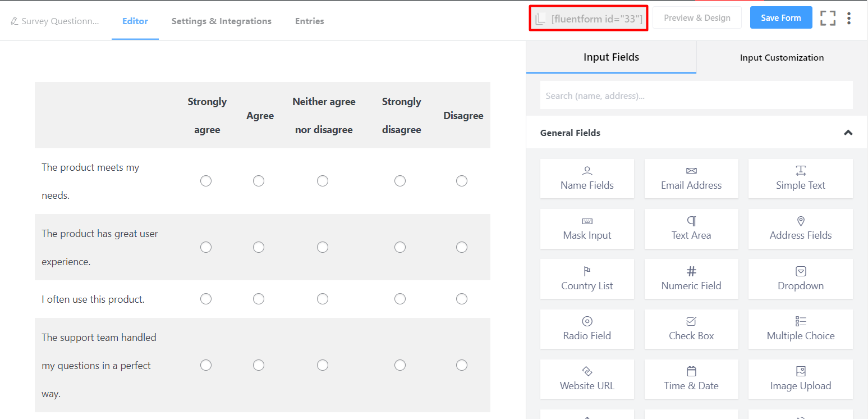Screen dimensions: 868x419
Task: Insert a Simple Text field
Action: tap(800, 178)
